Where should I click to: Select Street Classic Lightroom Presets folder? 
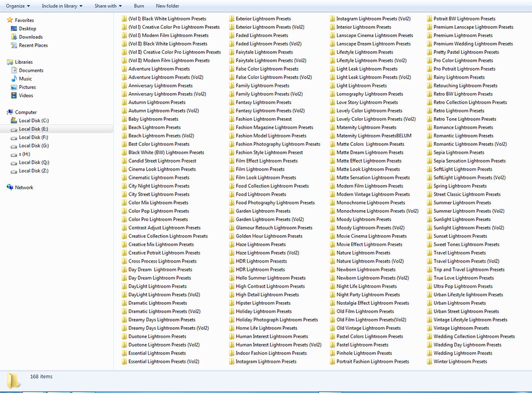(x=464, y=195)
